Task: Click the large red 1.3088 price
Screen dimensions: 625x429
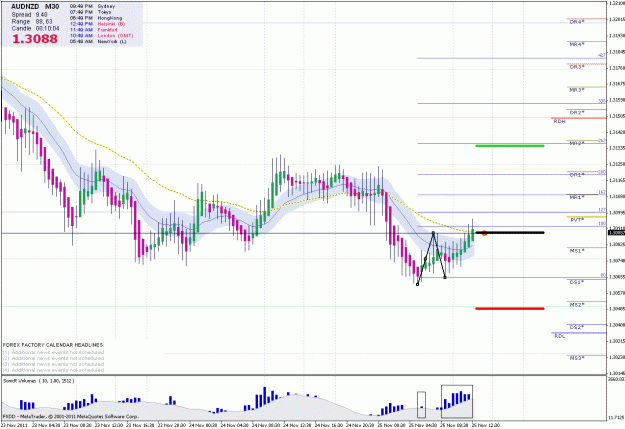Action: tap(35, 39)
